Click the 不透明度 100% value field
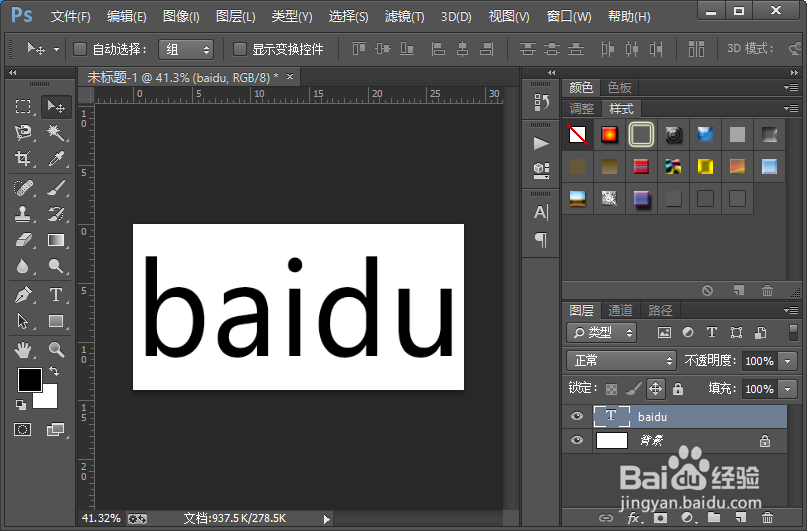The height and width of the screenshot is (531, 807). pyautogui.click(x=760, y=361)
